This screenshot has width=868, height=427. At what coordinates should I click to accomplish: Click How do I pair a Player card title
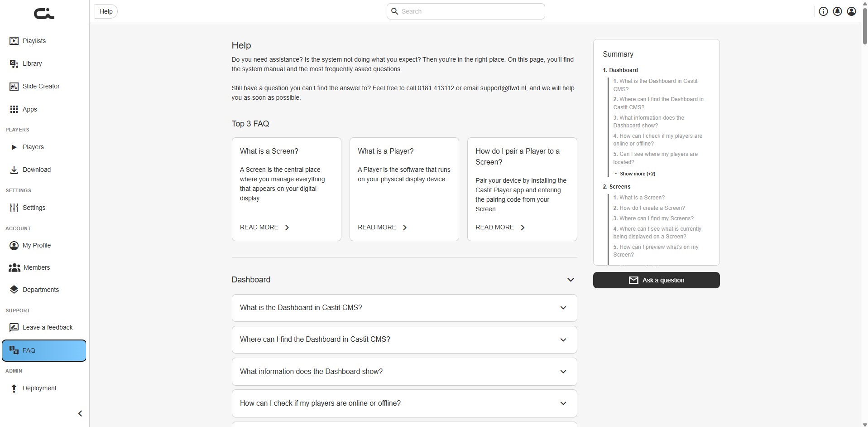[x=518, y=156]
